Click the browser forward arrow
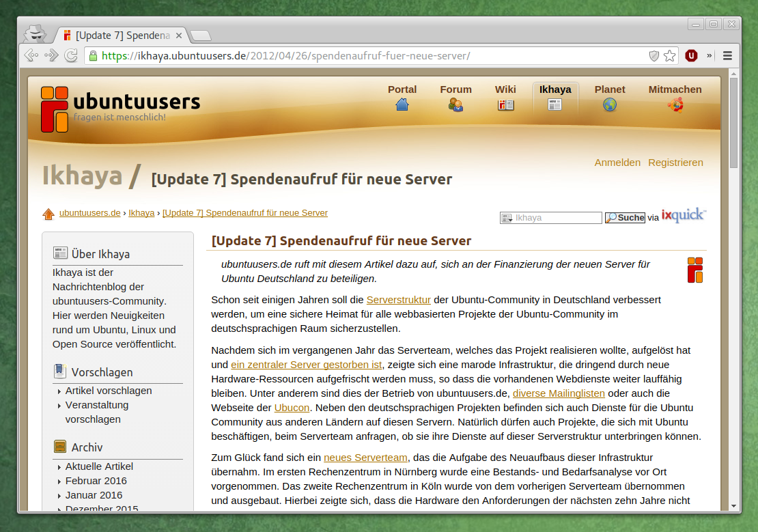758x532 pixels. [x=51, y=55]
